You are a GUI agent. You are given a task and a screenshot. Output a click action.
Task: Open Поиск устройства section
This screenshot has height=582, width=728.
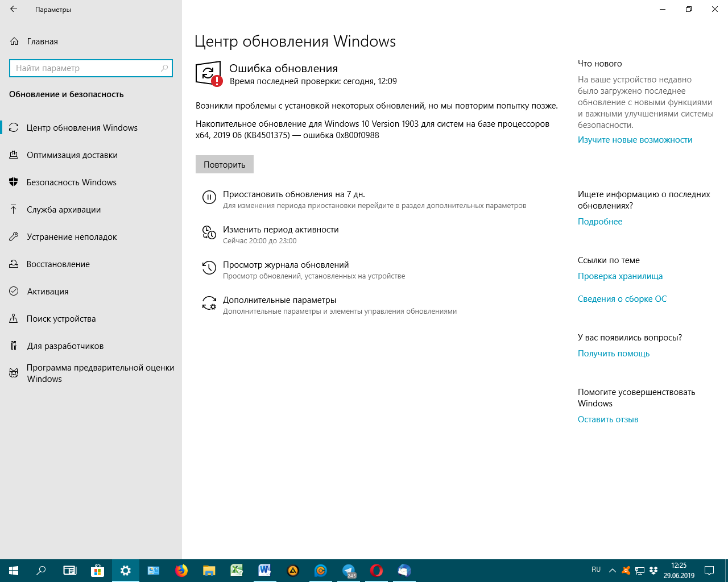[x=91, y=319]
